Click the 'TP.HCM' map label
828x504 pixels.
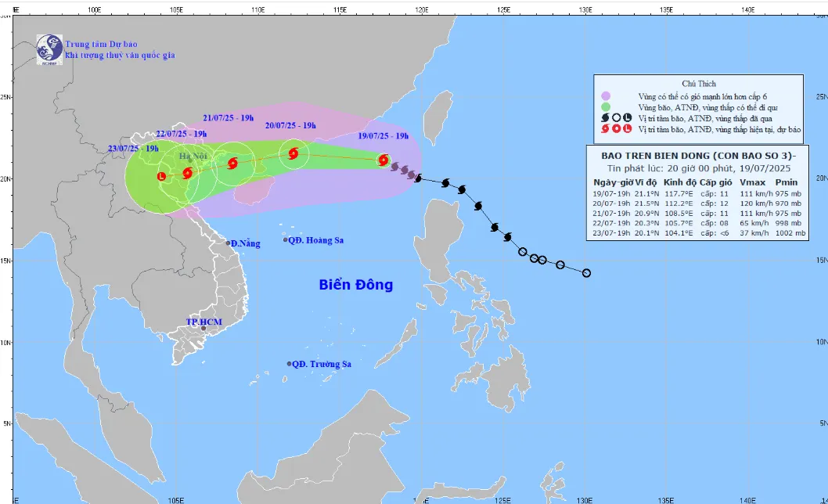[203, 322]
